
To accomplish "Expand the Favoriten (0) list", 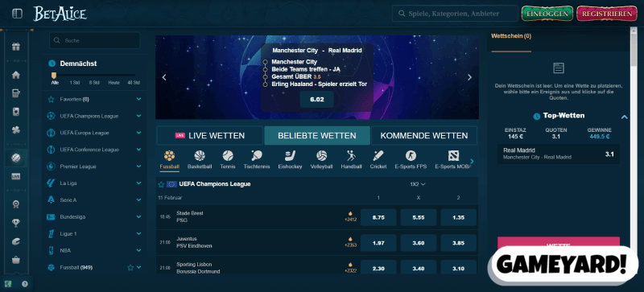I will coord(138,99).
